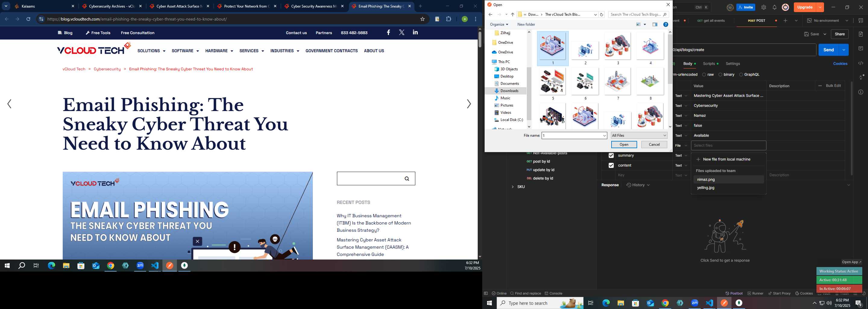Select the raw body type radio
The width and height of the screenshot is (868, 309).
(x=704, y=75)
